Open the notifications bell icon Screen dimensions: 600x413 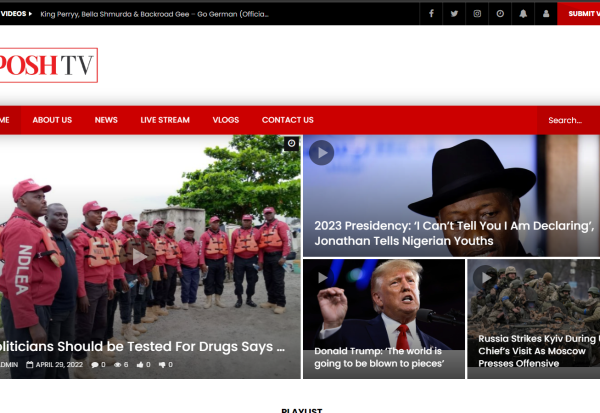coord(523,14)
